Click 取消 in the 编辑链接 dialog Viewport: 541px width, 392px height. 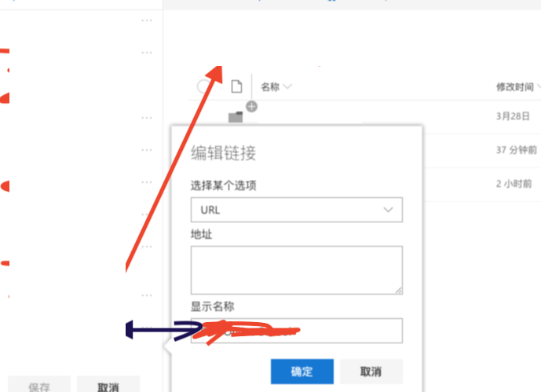pos(371,372)
